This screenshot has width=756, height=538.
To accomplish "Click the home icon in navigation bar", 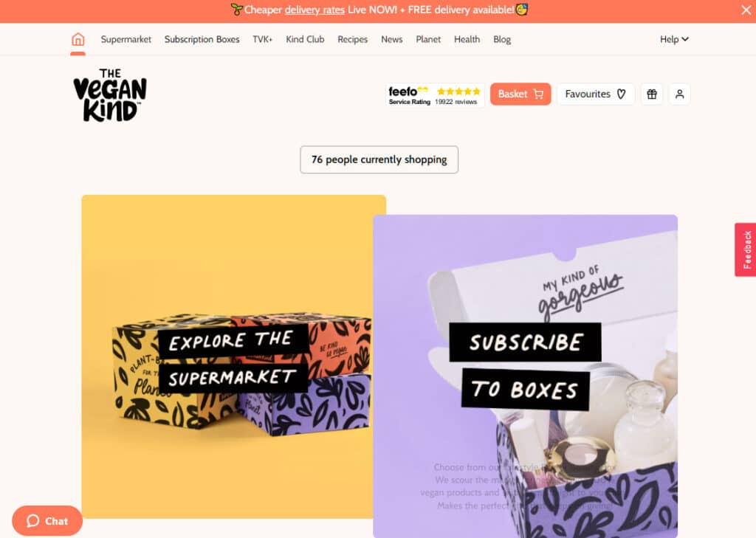I will 78,39.
